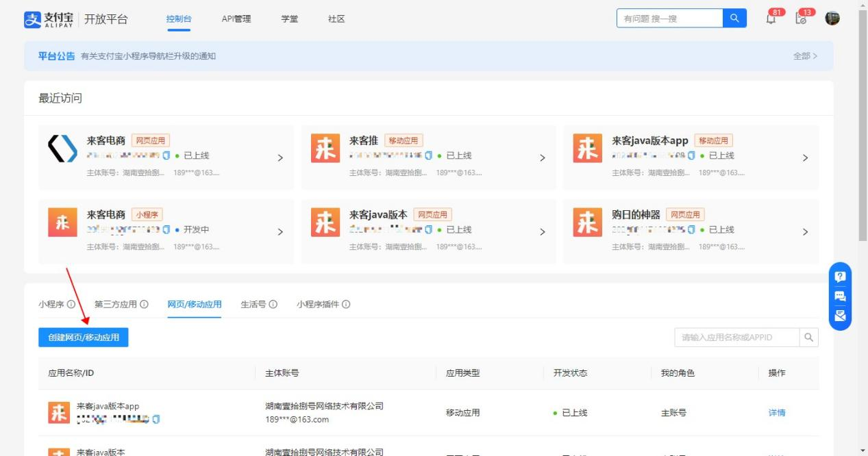The width and height of the screenshot is (868, 456).
Task: Click 创建网页/移动应用 button
Action: point(84,338)
